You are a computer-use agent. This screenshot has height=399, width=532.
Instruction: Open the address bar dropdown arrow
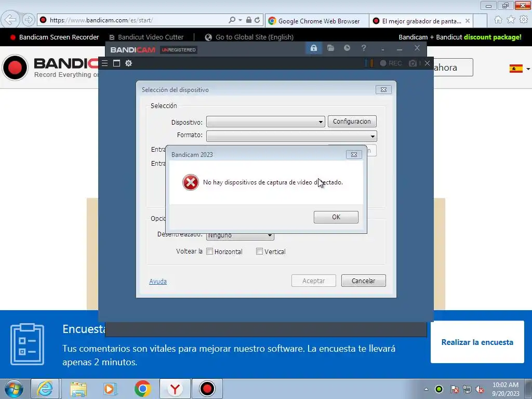coord(240,20)
